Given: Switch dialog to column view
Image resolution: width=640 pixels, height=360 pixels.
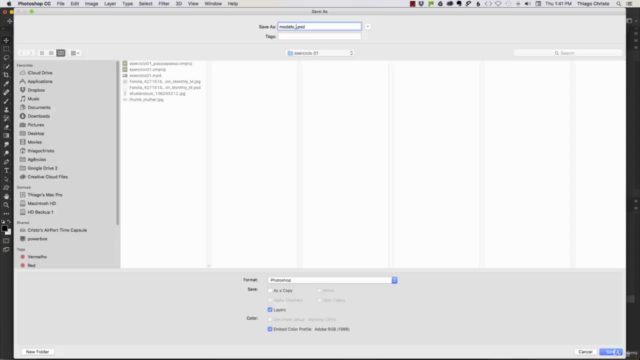Looking at the screenshot, I should tap(61, 53).
